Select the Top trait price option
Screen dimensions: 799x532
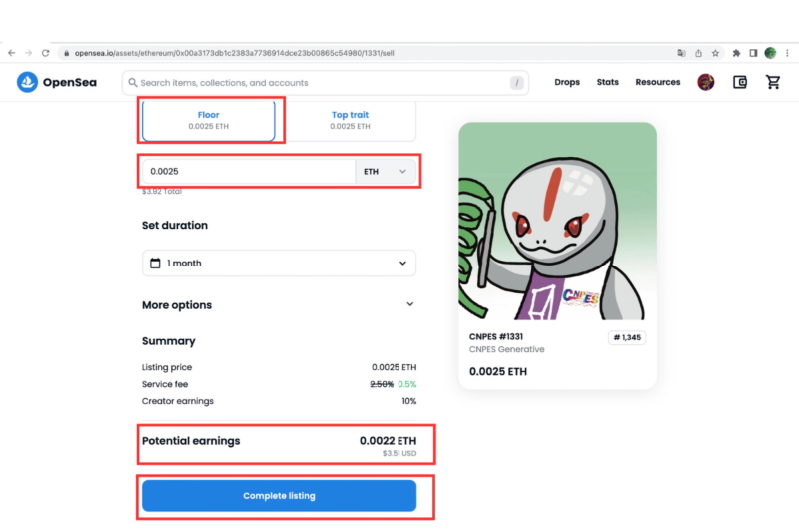coord(350,121)
